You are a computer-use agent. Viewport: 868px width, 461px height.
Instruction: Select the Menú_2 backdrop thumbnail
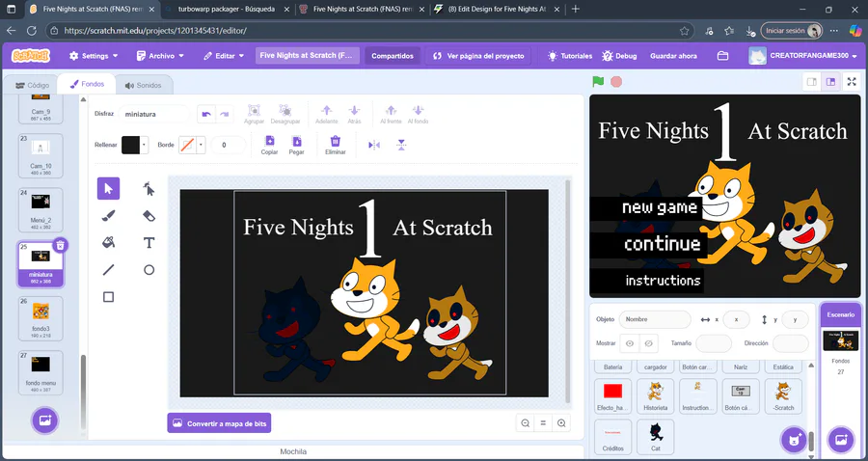[x=41, y=209]
